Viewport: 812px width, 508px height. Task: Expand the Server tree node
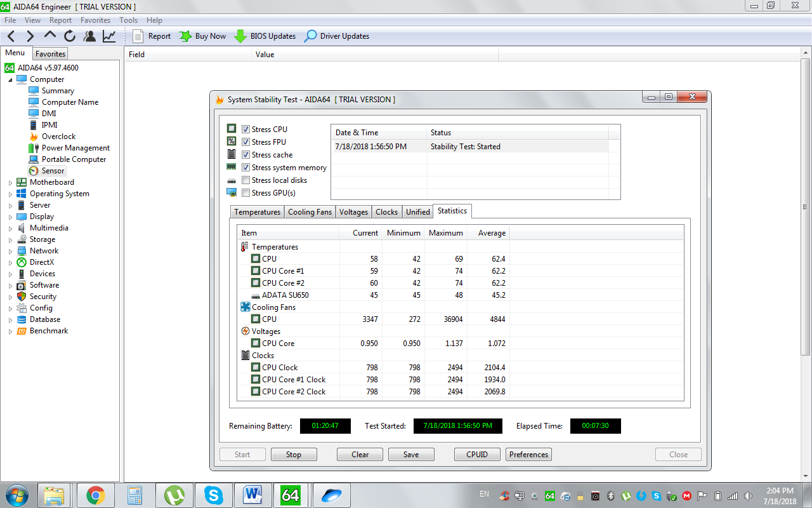click(10, 206)
